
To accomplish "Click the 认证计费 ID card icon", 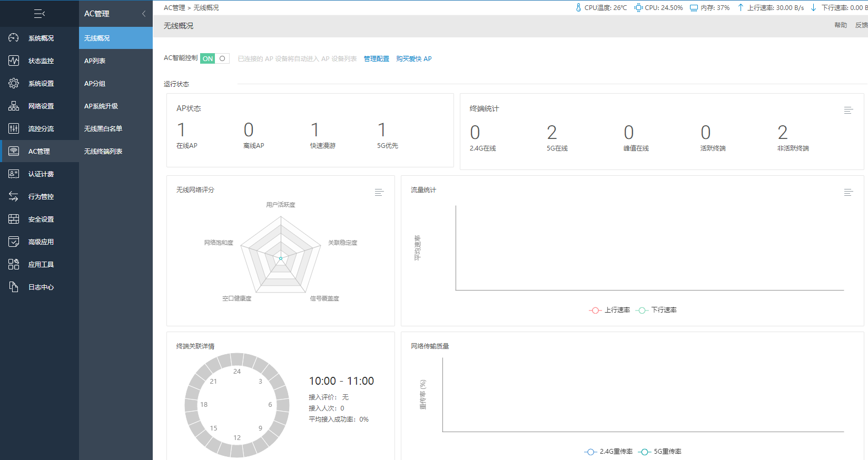I will (x=14, y=174).
